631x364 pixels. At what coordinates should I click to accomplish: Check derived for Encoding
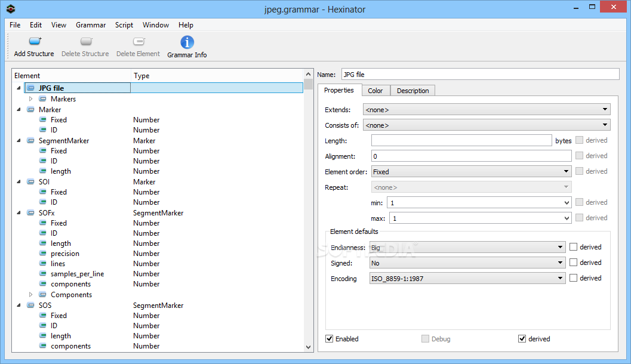point(574,278)
